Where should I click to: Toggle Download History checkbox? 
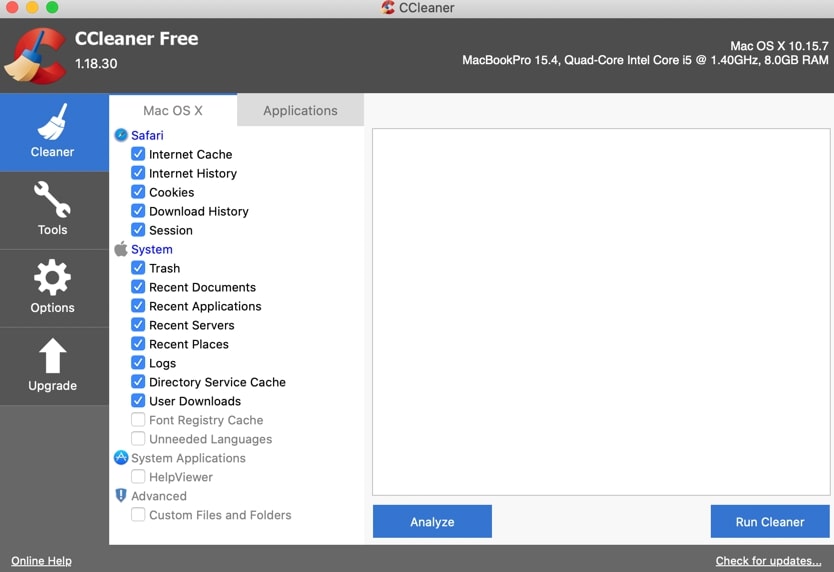tap(138, 211)
